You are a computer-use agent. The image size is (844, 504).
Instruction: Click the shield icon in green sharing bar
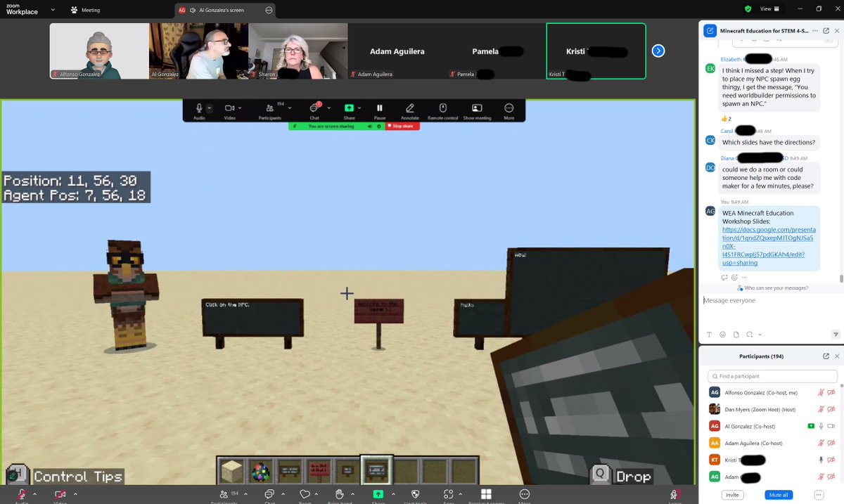click(x=378, y=127)
